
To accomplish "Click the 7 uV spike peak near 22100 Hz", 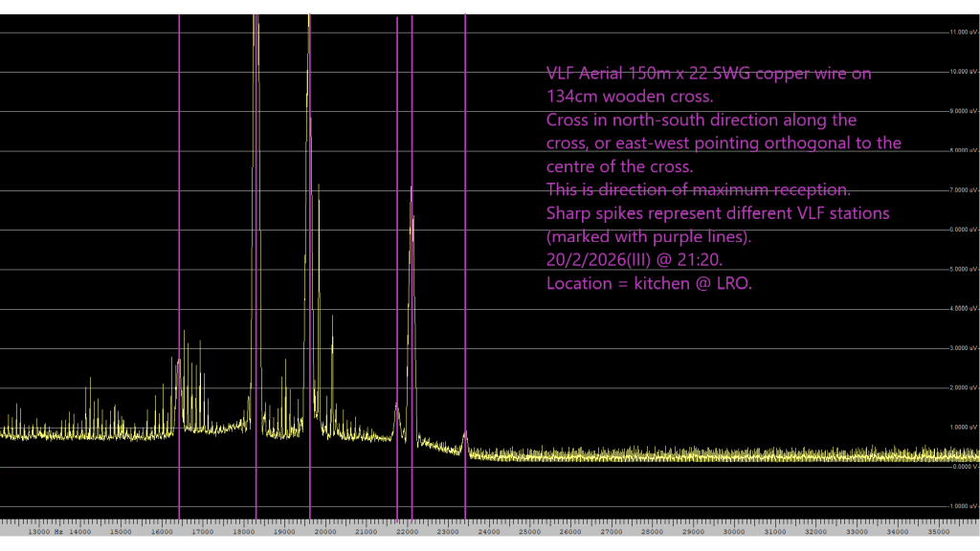I will [412, 188].
